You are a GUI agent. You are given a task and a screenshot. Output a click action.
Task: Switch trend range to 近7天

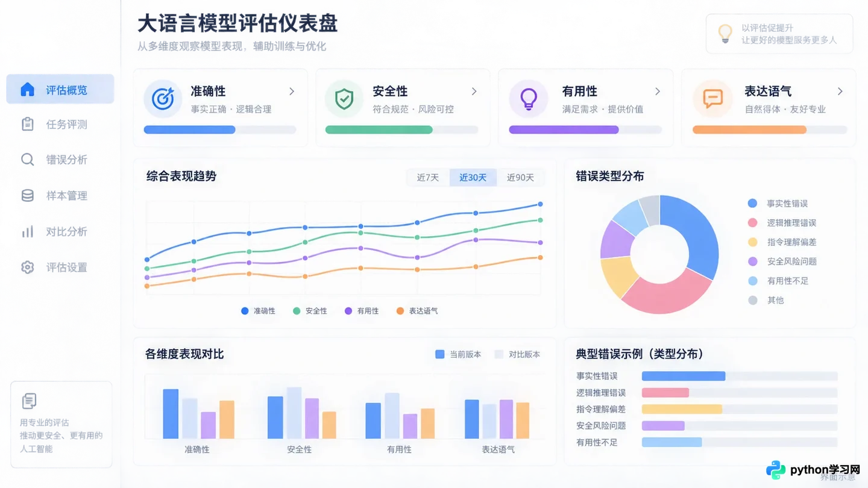(x=428, y=177)
